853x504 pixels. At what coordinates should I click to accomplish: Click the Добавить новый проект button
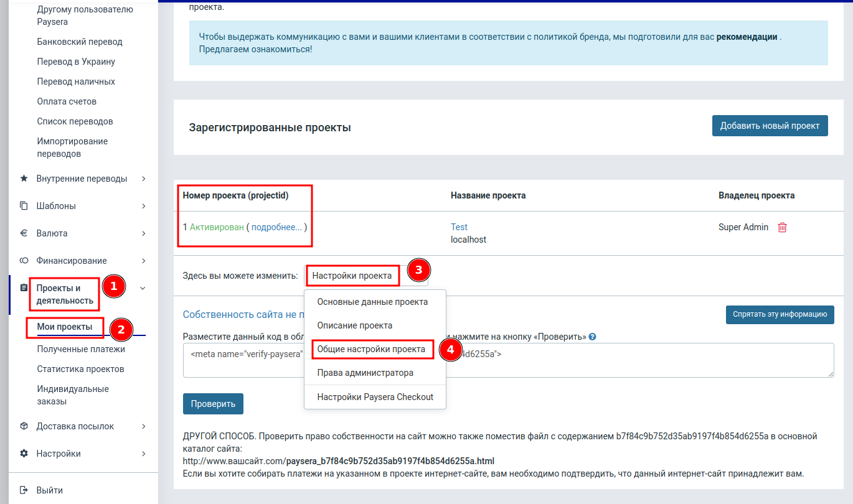coord(770,126)
